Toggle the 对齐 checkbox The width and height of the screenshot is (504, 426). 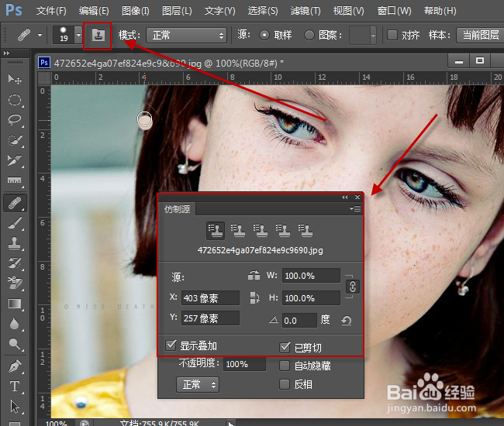pos(392,35)
